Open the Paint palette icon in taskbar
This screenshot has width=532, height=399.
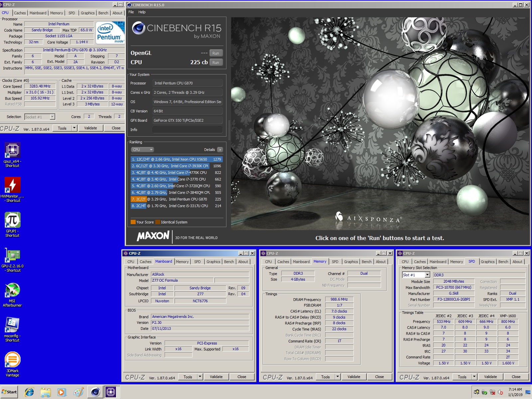pyautogui.click(x=78, y=392)
